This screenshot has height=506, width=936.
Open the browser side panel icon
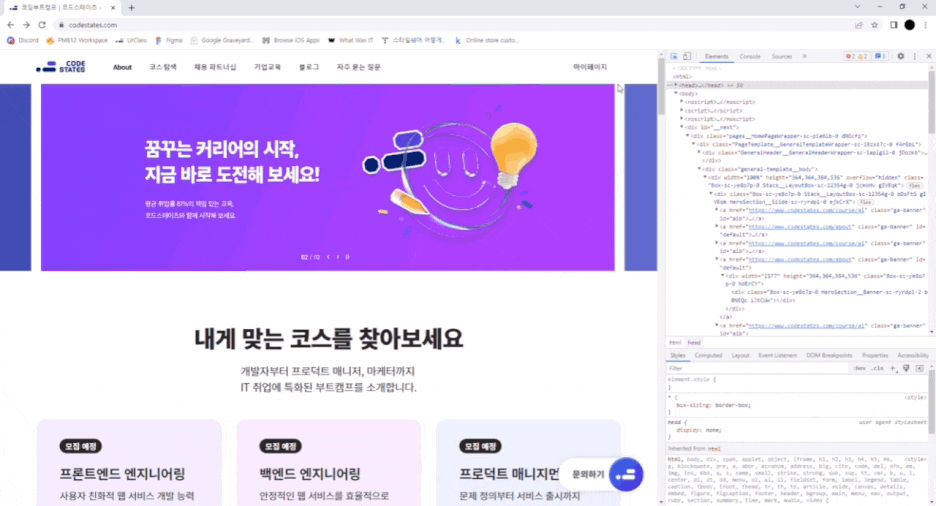point(894,25)
